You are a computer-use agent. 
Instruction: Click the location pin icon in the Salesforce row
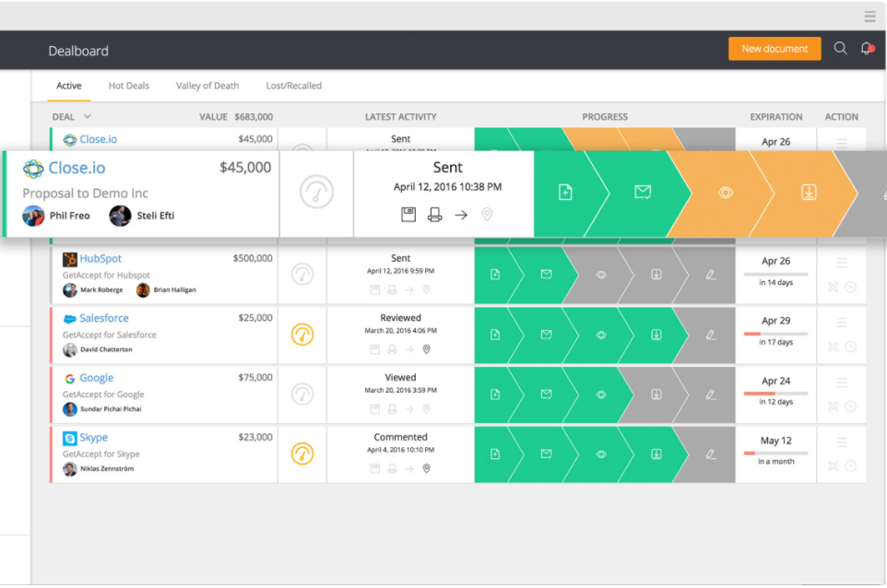[x=427, y=349]
